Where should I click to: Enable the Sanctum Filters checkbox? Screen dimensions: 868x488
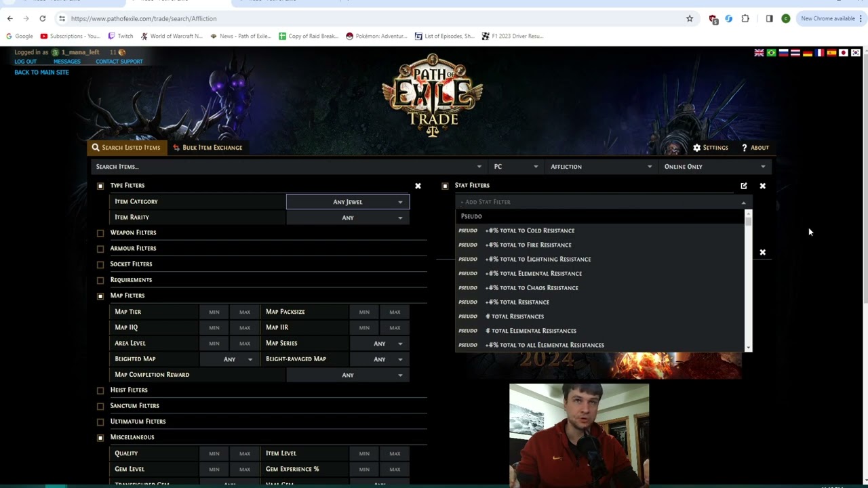click(100, 406)
